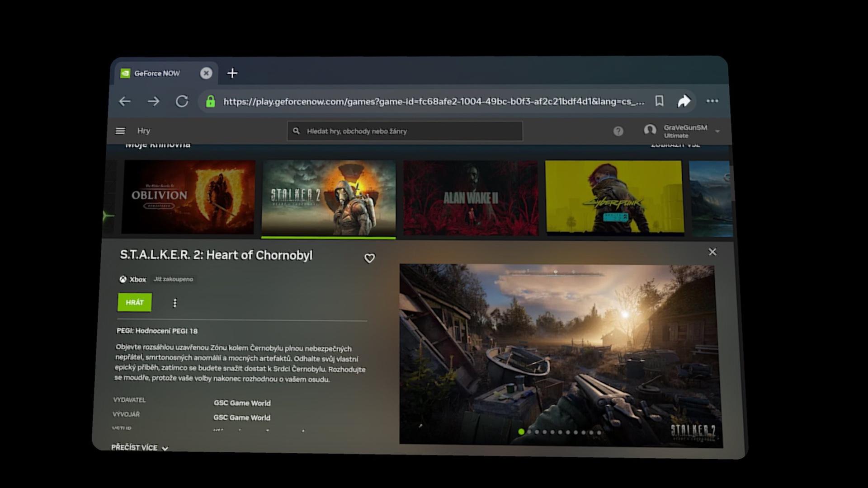This screenshot has height=488, width=868.
Task: Reload the current page
Action: click(182, 101)
